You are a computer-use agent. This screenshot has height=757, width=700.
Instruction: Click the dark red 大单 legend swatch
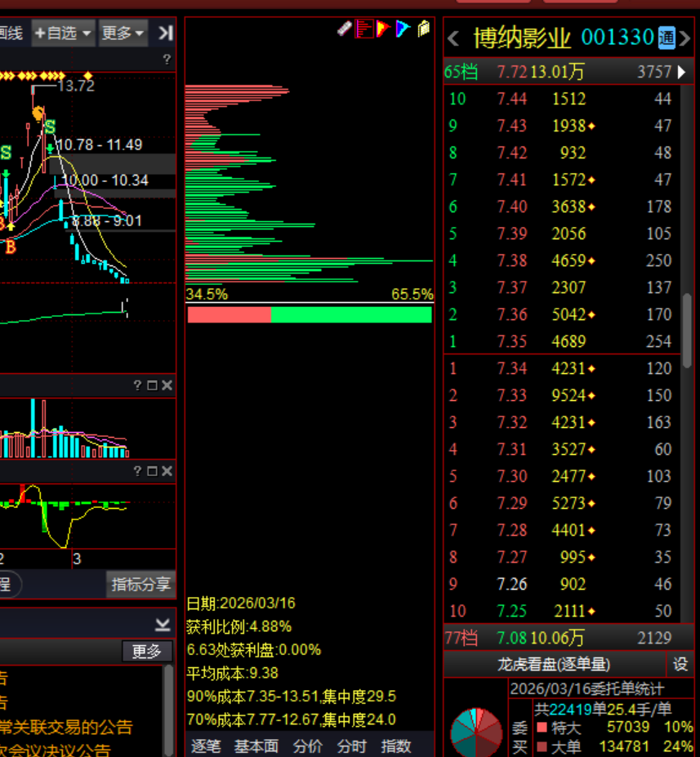[542, 746]
